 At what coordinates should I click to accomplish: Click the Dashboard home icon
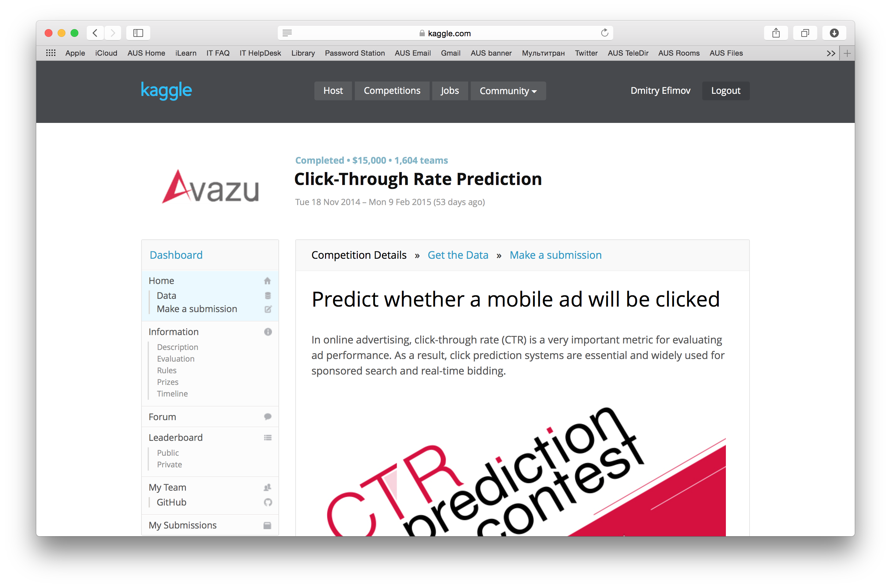click(x=268, y=280)
